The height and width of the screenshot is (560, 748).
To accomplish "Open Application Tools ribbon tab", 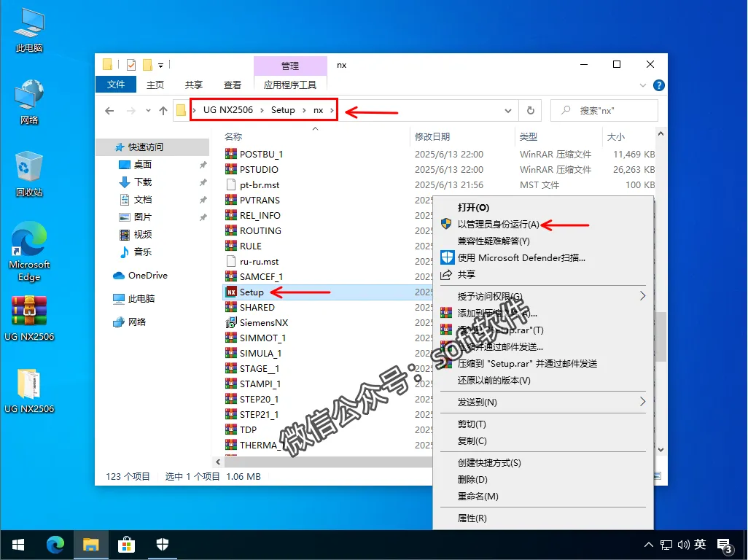I will [x=290, y=85].
